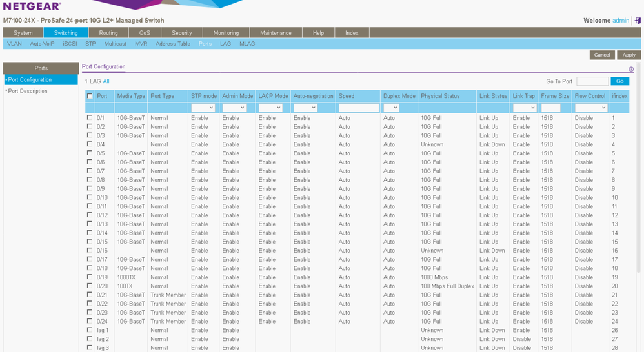The image size is (644, 352).
Task: Select checkbox for port 0/4
Action: click(90, 144)
